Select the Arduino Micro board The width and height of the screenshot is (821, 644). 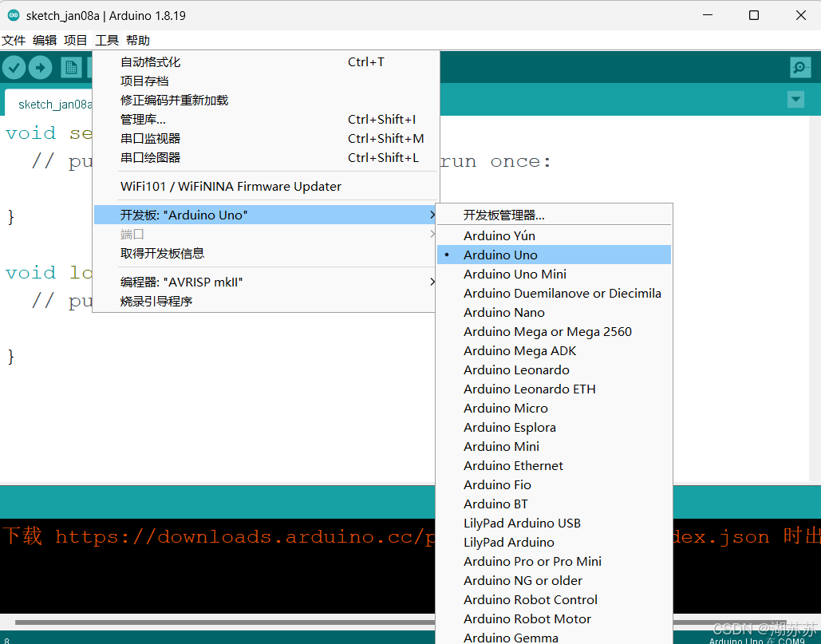tap(554, 409)
